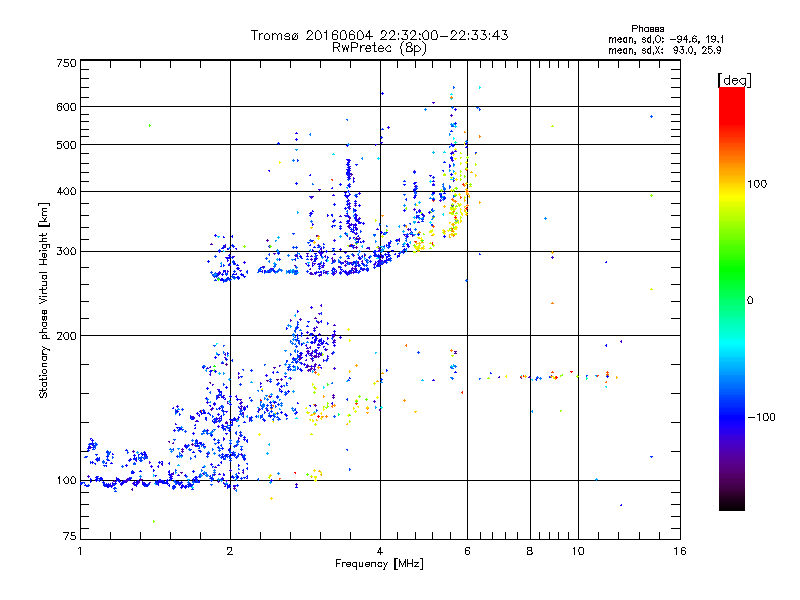
Task: Click x-axis tick label "16"
Action: pyautogui.click(x=680, y=551)
